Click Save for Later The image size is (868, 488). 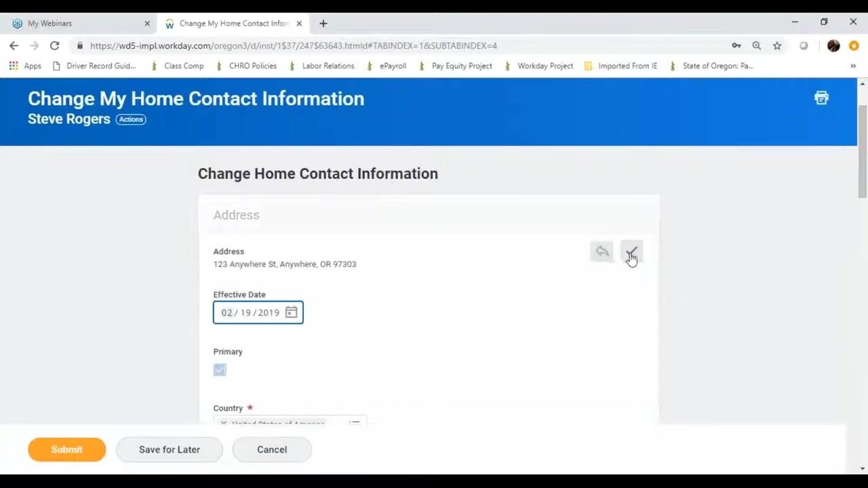click(170, 449)
